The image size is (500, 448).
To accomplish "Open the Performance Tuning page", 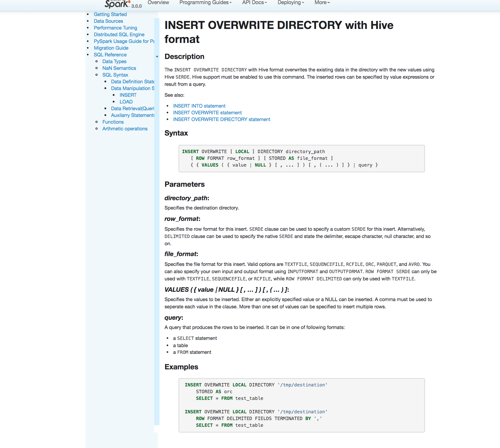I will tap(115, 28).
